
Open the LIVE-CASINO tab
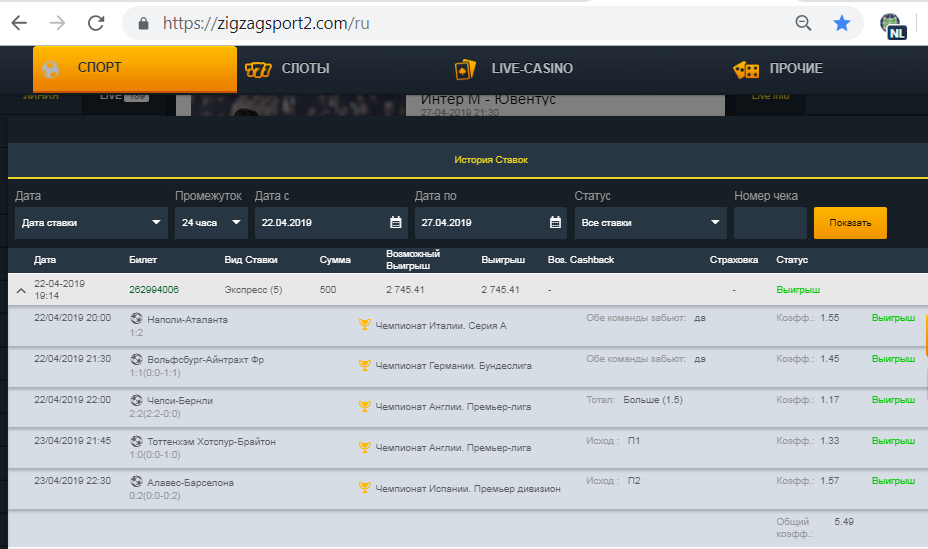click(514, 69)
